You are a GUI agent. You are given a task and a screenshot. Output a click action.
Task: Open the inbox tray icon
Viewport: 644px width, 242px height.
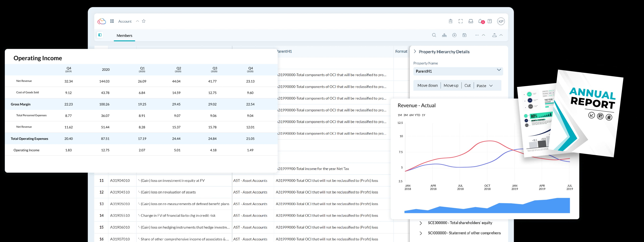tap(470, 21)
